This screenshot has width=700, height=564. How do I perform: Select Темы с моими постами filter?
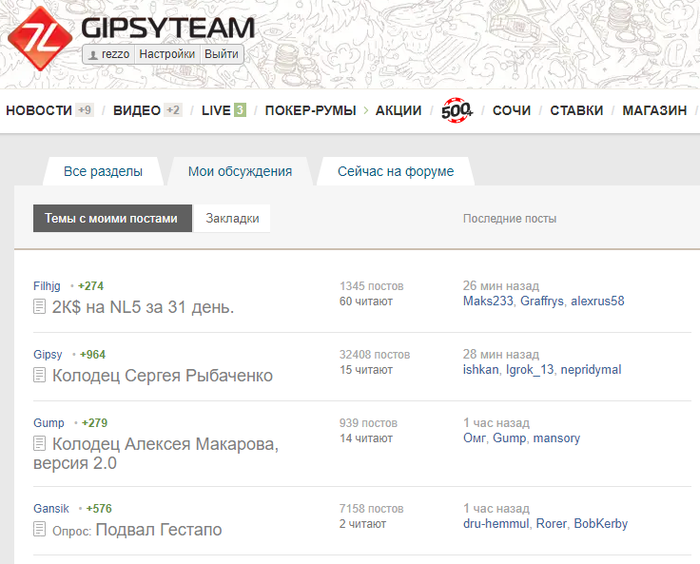112,218
